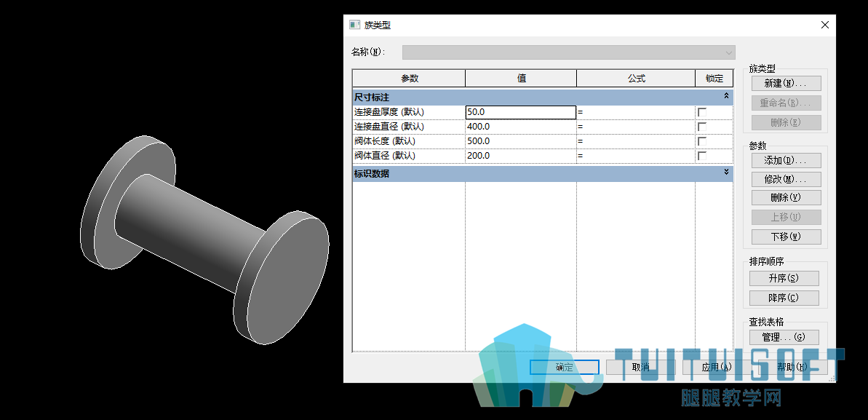Select parameter name 连接盘直径 (默认)
The image size is (868, 420).
coord(389,127)
